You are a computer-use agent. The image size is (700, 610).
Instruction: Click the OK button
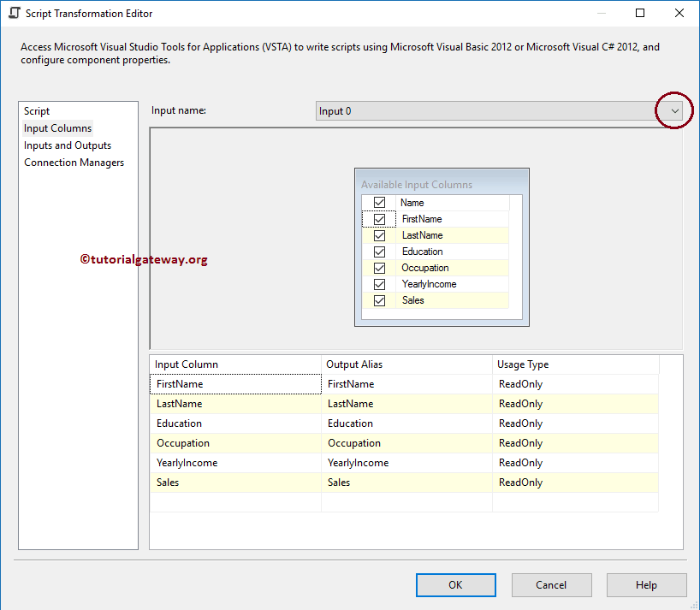pos(455,584)
